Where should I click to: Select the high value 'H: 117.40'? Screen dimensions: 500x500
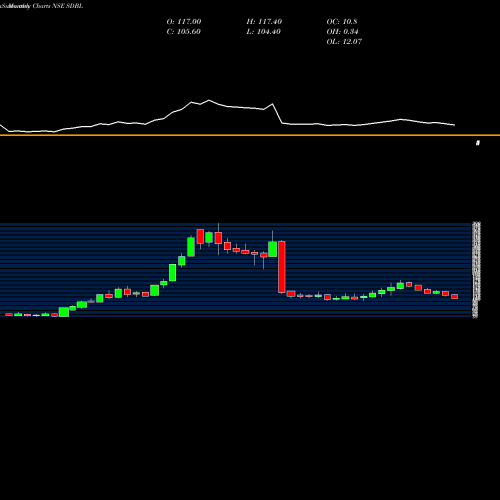point(264,21)
